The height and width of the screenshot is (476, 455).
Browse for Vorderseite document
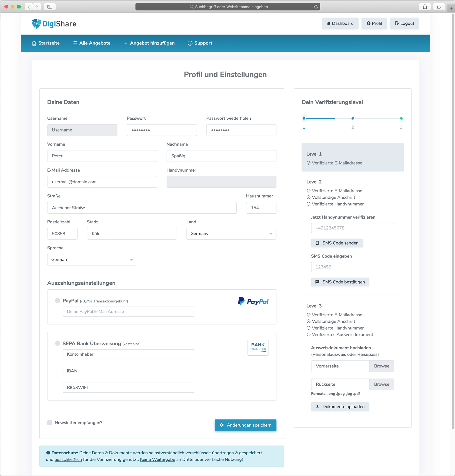(381, 366)
